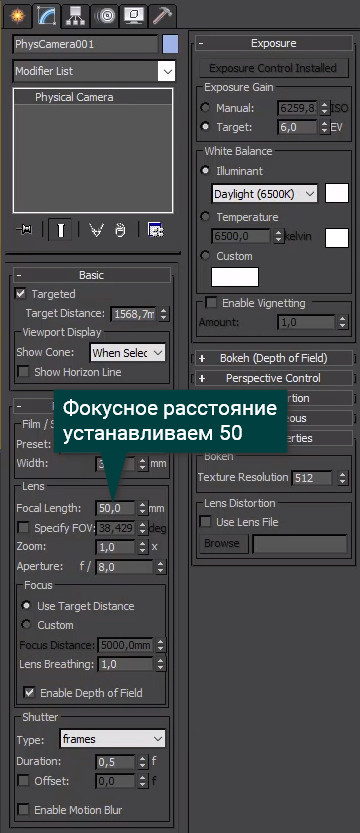Click the PhysCamera001 name field

point(85,44)
